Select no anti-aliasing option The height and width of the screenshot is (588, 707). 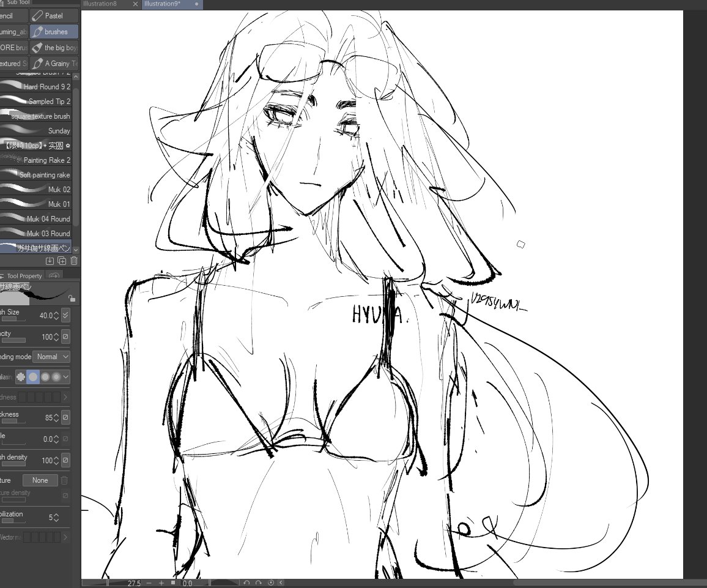point(21,376)
